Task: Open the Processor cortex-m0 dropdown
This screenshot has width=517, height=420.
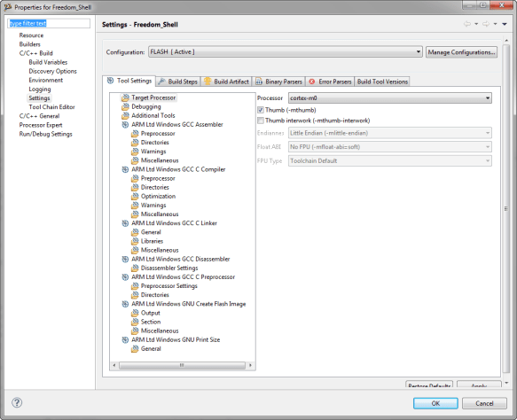Action: point(390,98)
